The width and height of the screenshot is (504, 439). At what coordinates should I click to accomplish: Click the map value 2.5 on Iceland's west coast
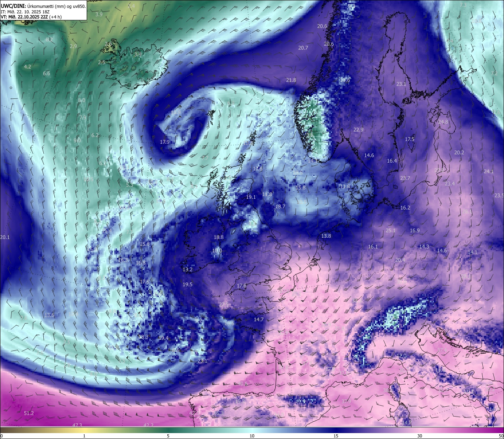pos(102,62)
